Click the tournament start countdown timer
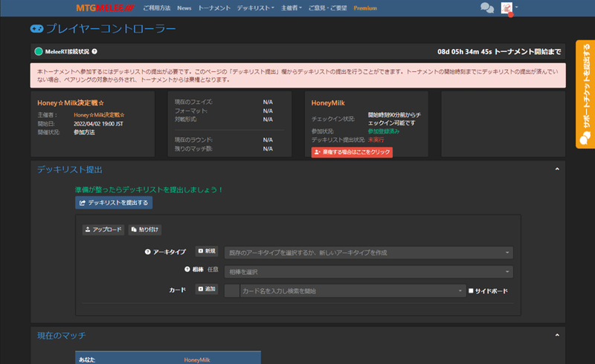This screenshot has width=595, height=364. (x=499, y=51)
